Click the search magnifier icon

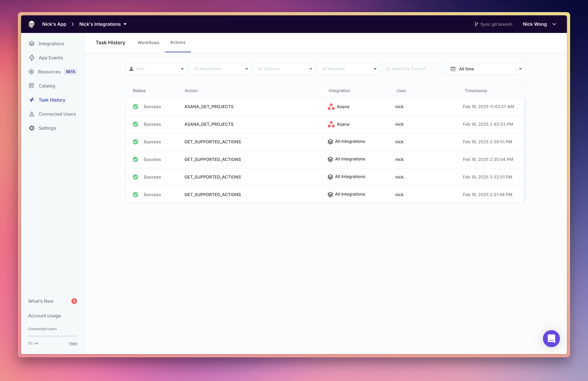click(x=388, y=69)
